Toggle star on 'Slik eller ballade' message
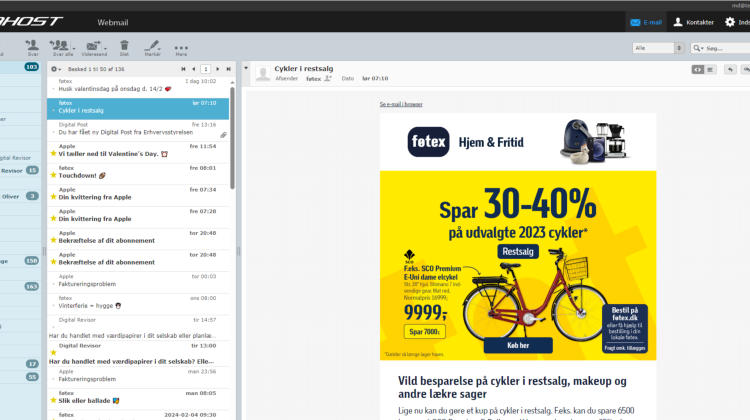The height and width of the screenshot is (420, 750). 53,400
